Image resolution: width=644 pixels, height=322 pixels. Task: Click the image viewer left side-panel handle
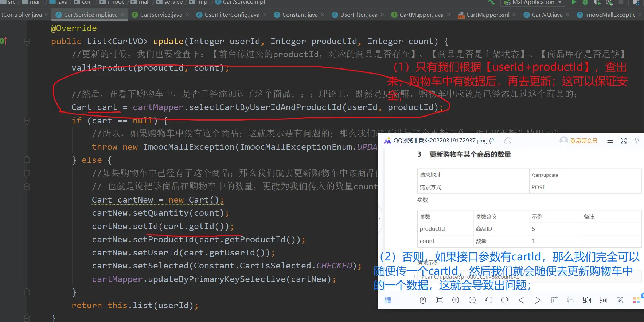(x=379, y=219)
